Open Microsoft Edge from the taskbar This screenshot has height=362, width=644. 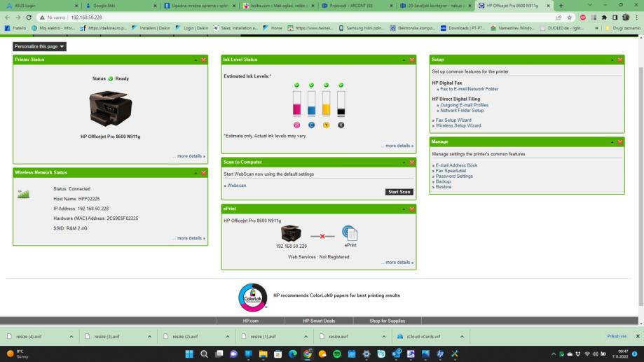tap(292, 354)
